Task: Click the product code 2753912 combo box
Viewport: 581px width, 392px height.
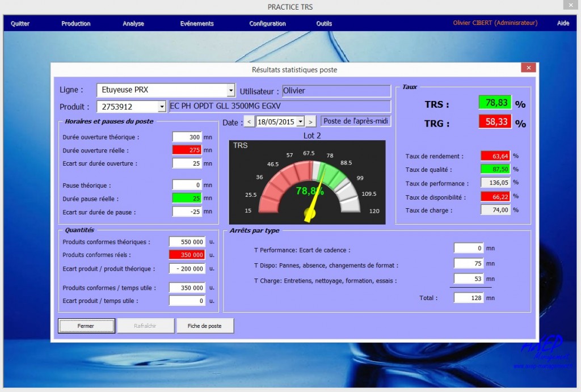Action: coord(131,107)
